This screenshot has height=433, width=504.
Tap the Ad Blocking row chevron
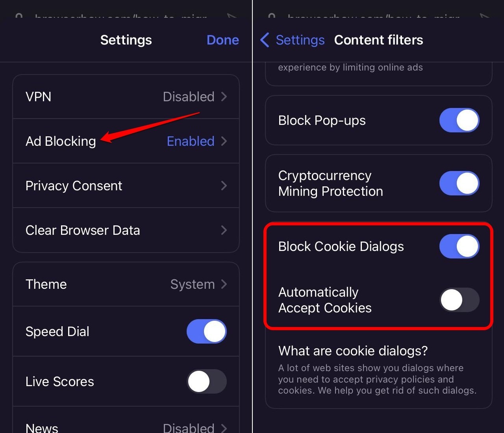224,141
